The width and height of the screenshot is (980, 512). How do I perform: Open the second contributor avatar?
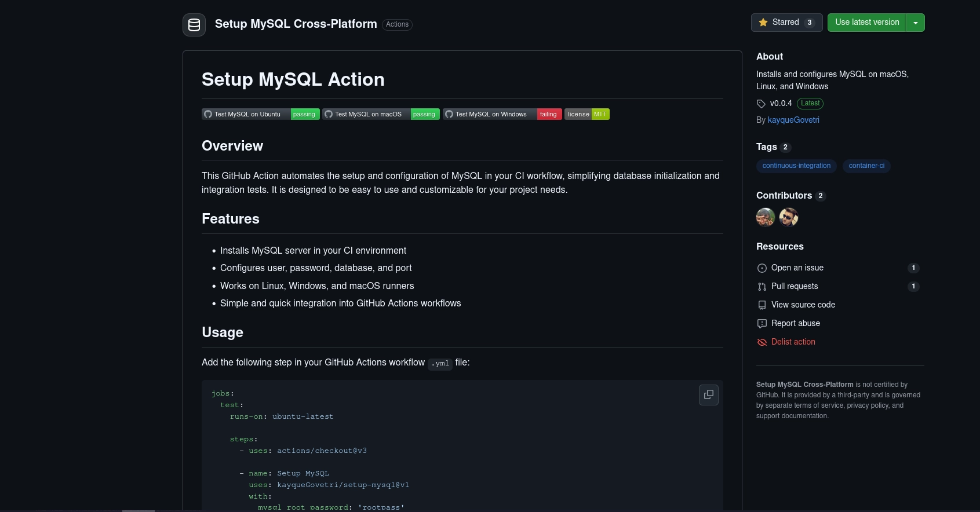click(x=789, y=217)
